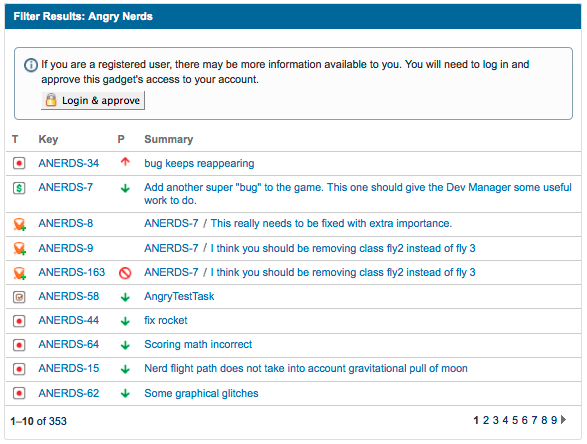
Task: Sort by the Summary column header
Action: (169, 139)
